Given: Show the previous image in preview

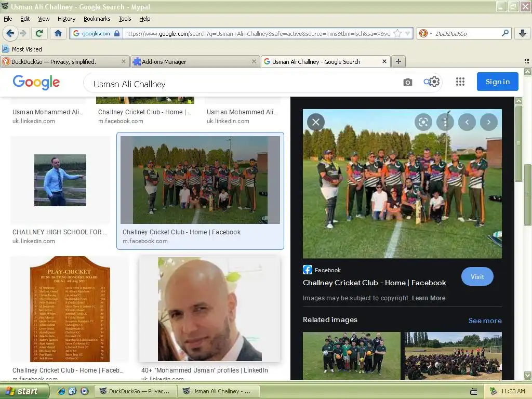Looking at the screenshot, I should click(467, 122).
